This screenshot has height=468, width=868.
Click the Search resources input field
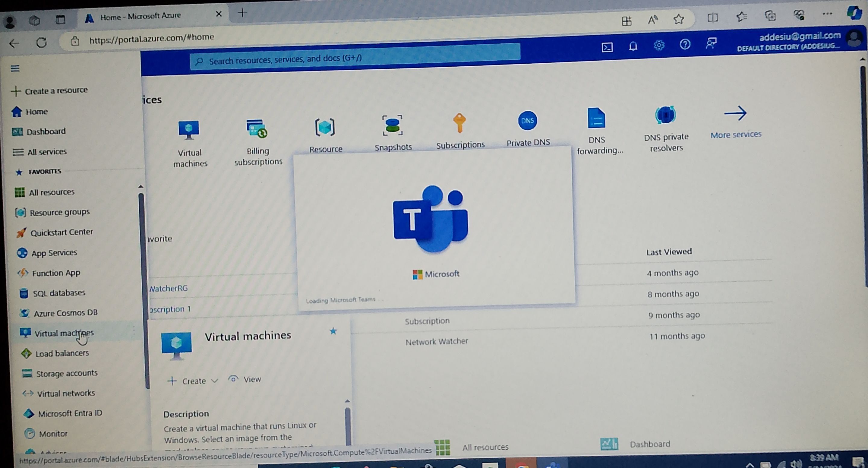(354, 59)
